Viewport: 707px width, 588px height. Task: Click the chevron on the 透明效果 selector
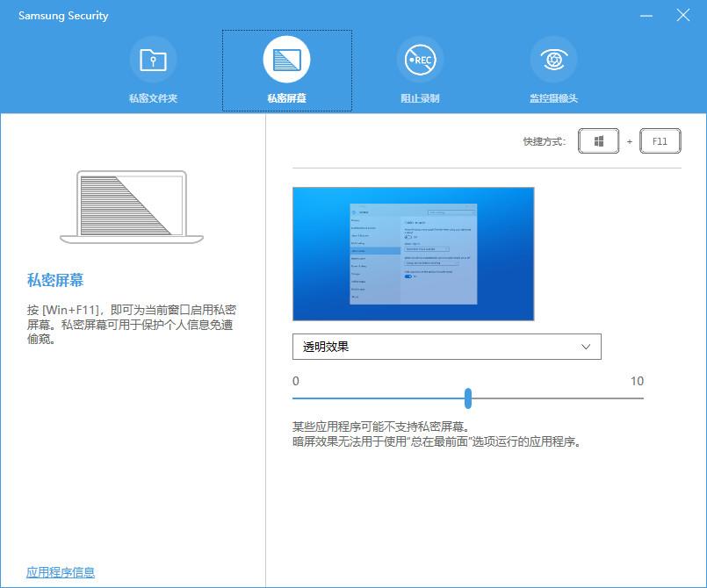click(x=587, y=347)
